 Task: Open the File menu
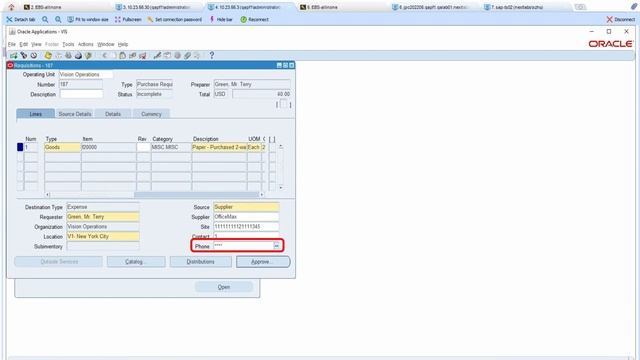(11, 44)
